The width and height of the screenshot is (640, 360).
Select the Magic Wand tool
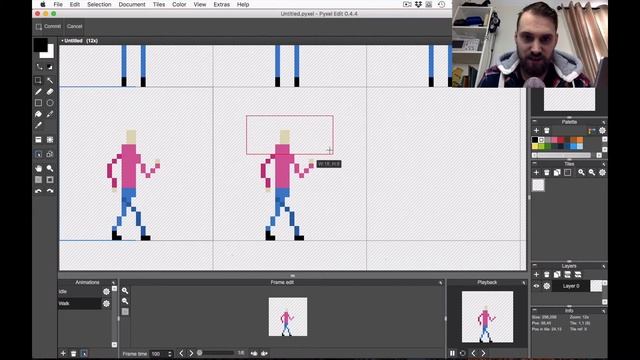pyautogui.click(x=50, y=80)
